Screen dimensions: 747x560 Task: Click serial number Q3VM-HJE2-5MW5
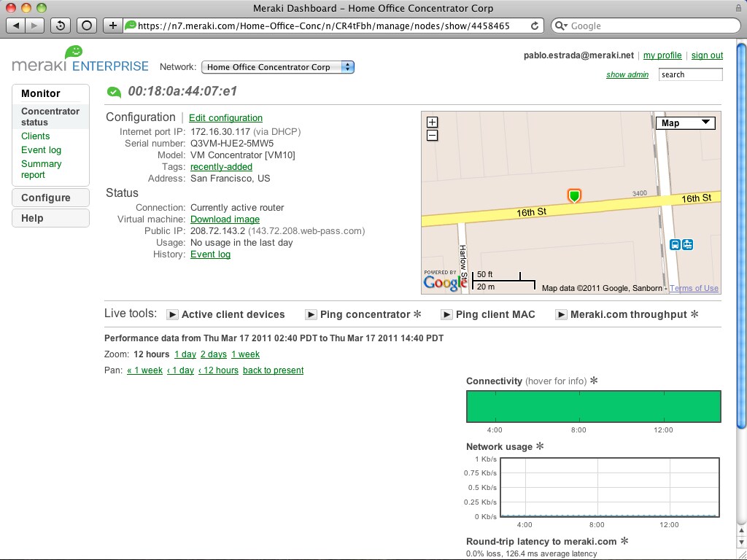[x=232, y=144]
